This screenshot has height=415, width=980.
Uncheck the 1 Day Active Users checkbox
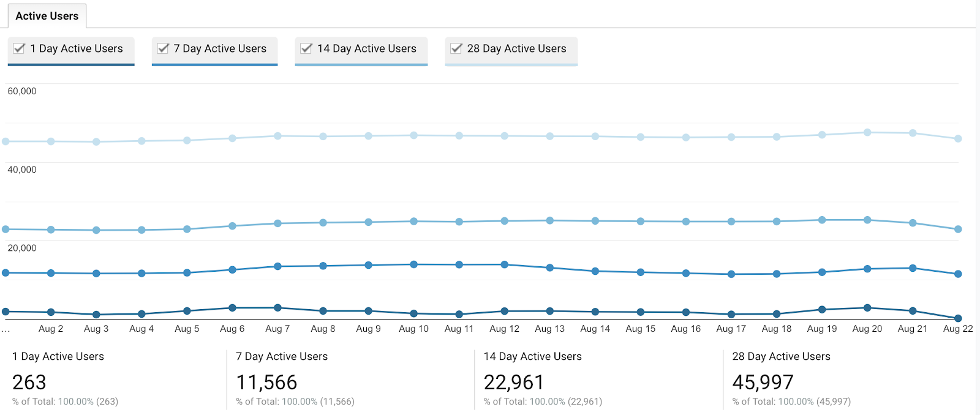(x=19, y=48)
